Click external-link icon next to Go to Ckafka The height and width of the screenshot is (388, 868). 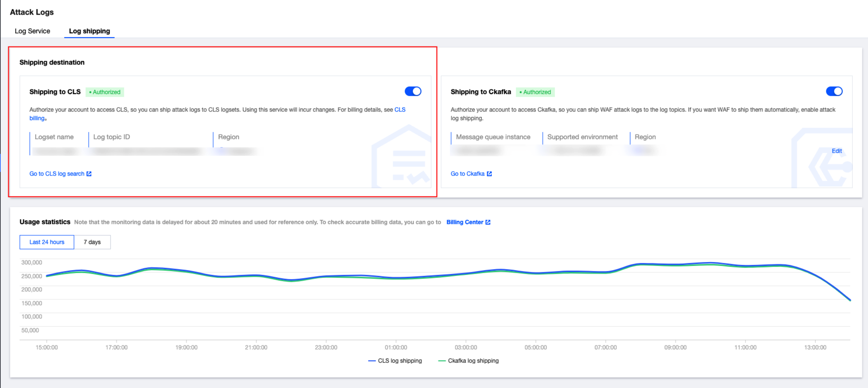(489, 174)
